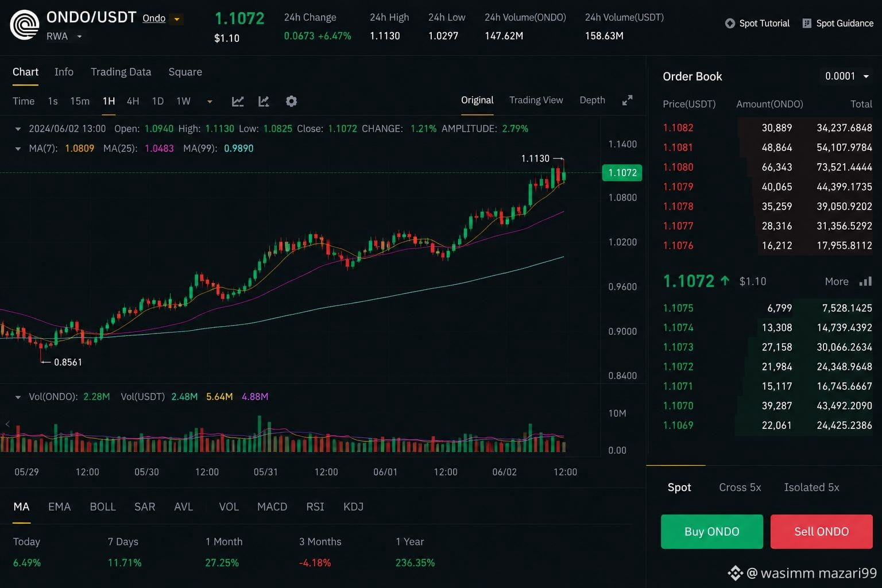The width and height of the screenshot is (882, 588).
Task: Expand the RWA tag dropdown
Action: (x=79, y=36)
